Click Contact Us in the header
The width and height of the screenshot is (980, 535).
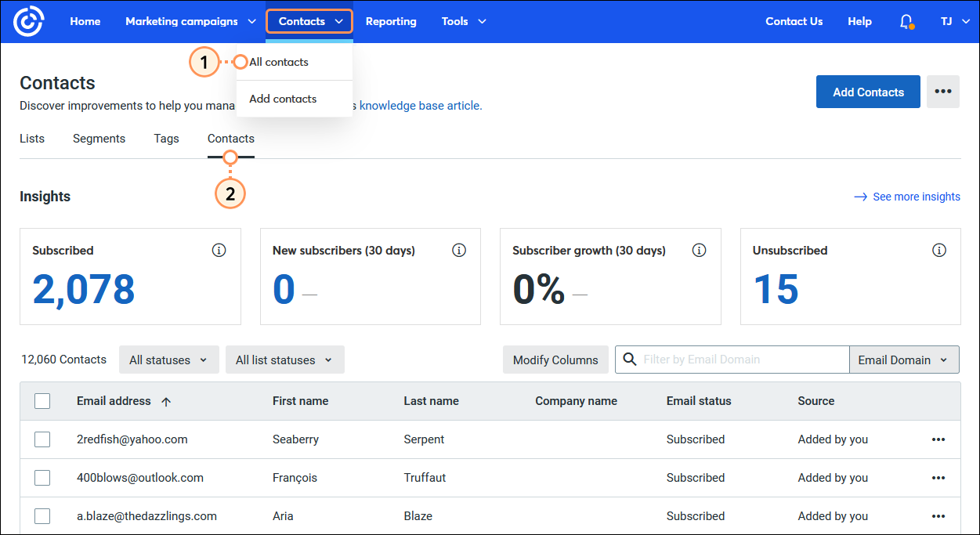pos(794,22)
